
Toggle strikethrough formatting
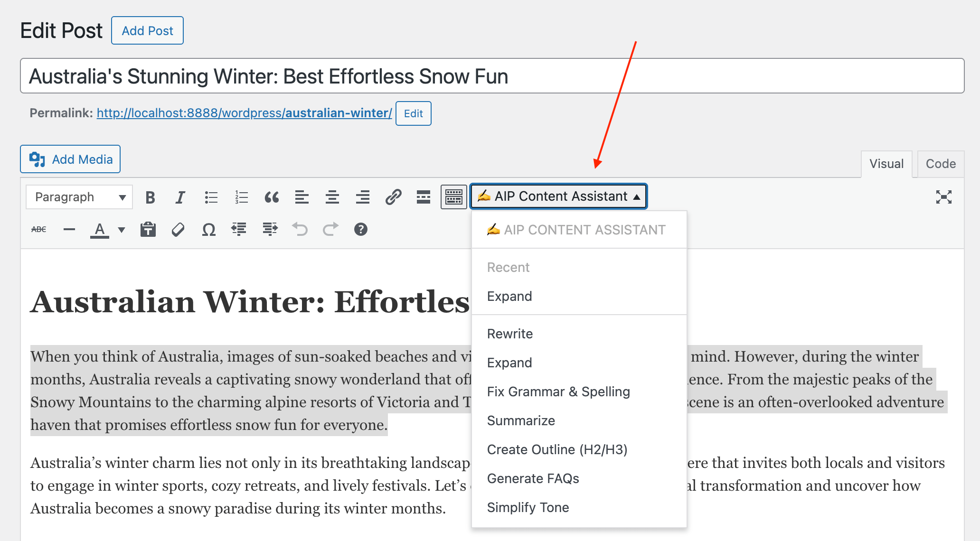coord(38,230)
